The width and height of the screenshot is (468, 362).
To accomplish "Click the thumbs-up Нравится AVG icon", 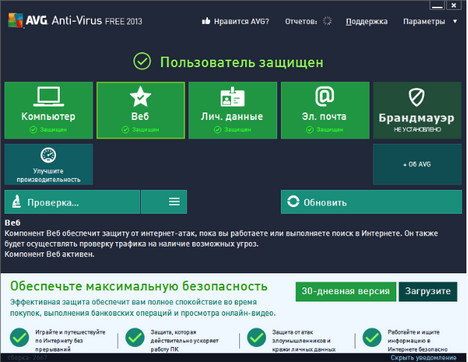I will (206, 21).
